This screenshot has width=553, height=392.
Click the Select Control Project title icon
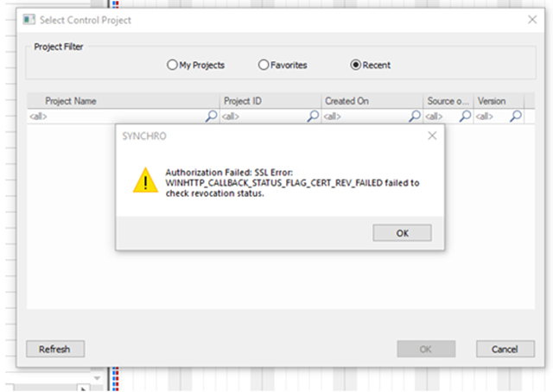(29, 20)
